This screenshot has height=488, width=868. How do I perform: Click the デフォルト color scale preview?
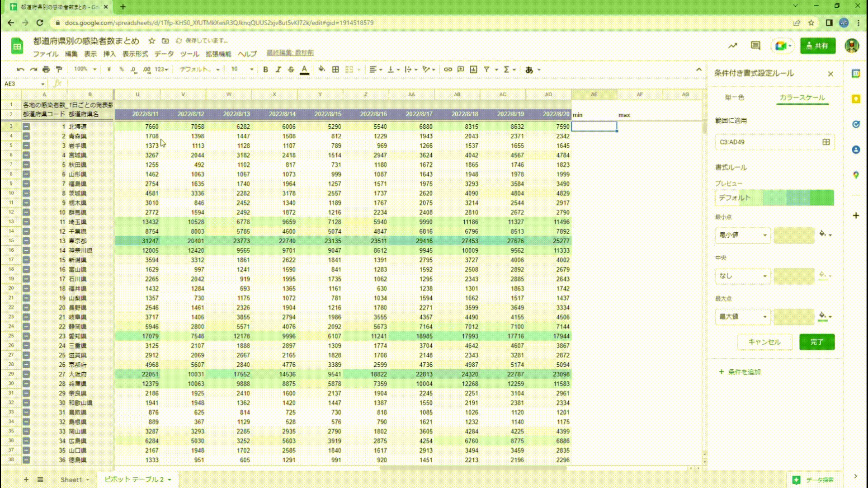pyautogui.click(x=774, y=198)
